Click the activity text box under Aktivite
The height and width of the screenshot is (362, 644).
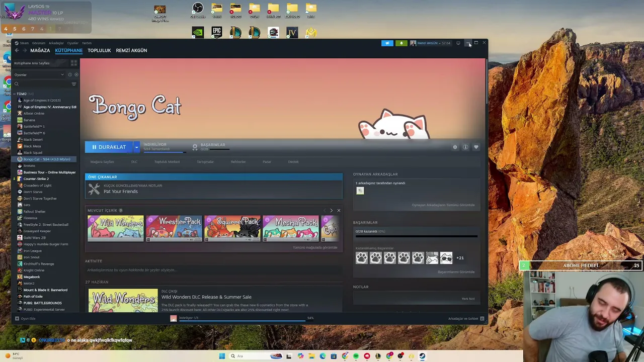(213, 270)
